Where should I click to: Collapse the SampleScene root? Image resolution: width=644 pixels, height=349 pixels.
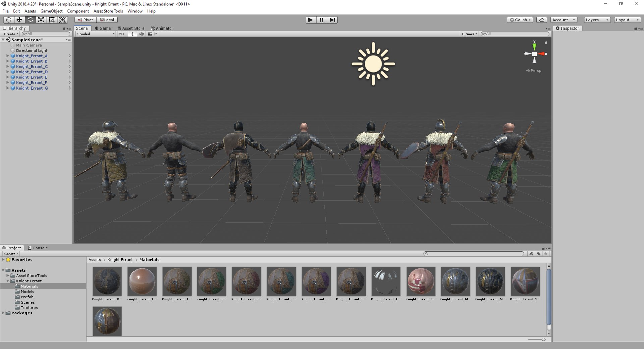[3, 40]
